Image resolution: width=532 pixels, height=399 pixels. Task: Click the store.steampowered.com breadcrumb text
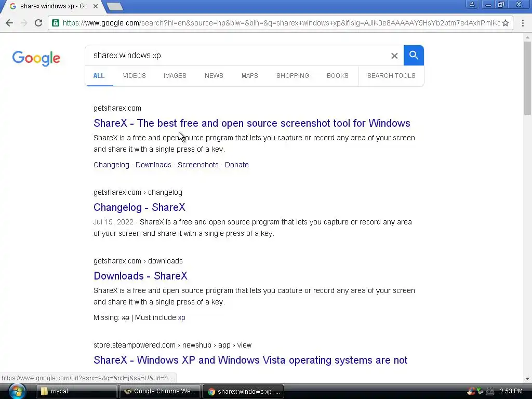172,345
